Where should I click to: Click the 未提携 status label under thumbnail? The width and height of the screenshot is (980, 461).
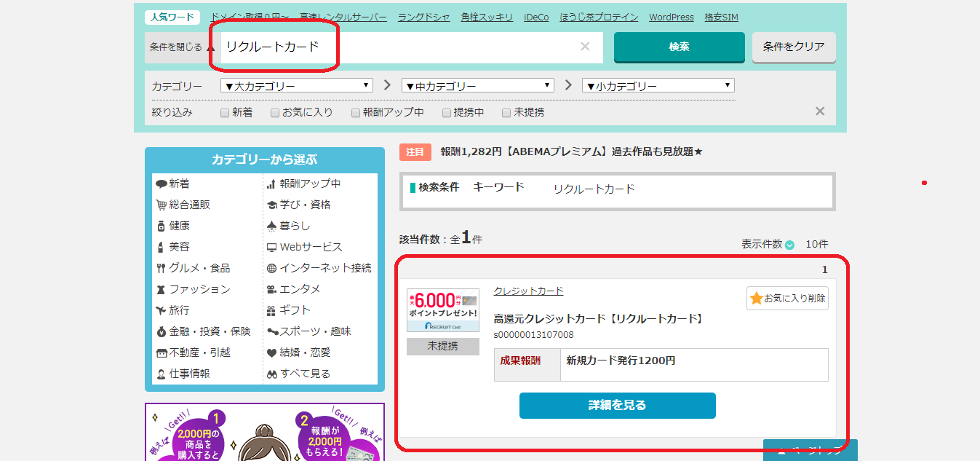(443, 347)
